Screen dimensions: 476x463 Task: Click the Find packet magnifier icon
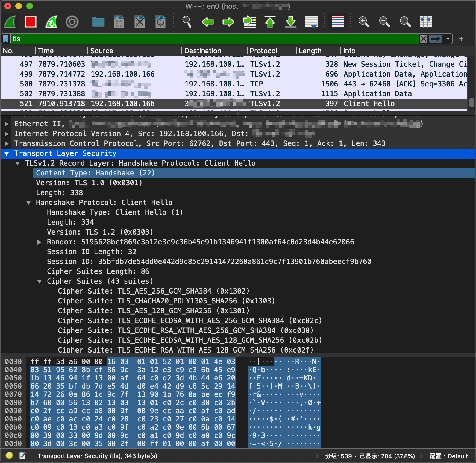click(187, 22)
